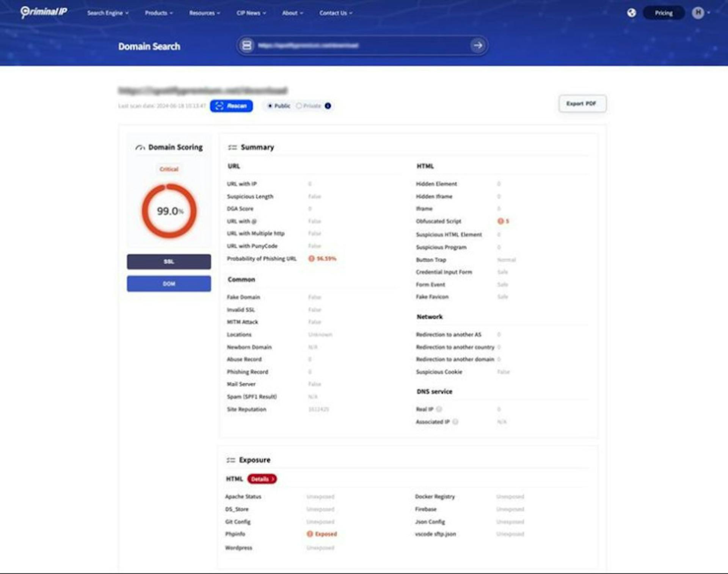Open the Contact Us menu
This screenshot has width=728, height=574.
coord(336,13)
